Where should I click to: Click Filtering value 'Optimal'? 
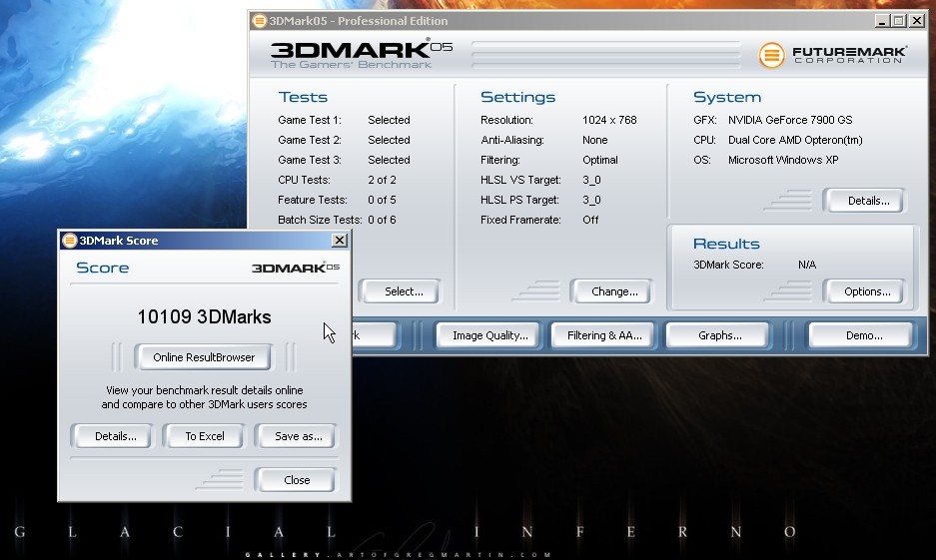pyautogui.click(x=600, y=160)
